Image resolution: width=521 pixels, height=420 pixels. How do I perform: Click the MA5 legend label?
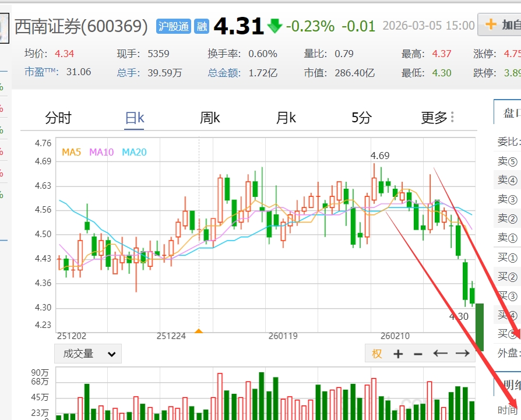[x=72, y=152]
